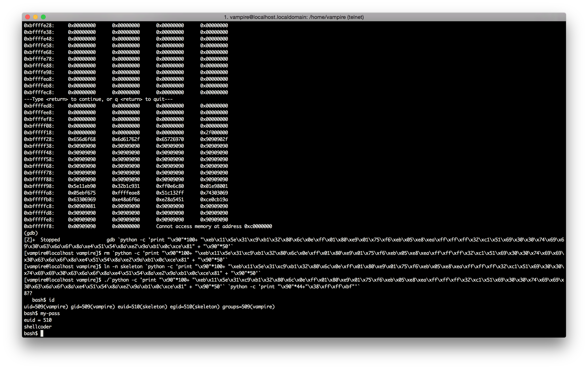The height and width of the screenshot is (369, 588).
Task: Click the red close window button
Action: point(28,17)
